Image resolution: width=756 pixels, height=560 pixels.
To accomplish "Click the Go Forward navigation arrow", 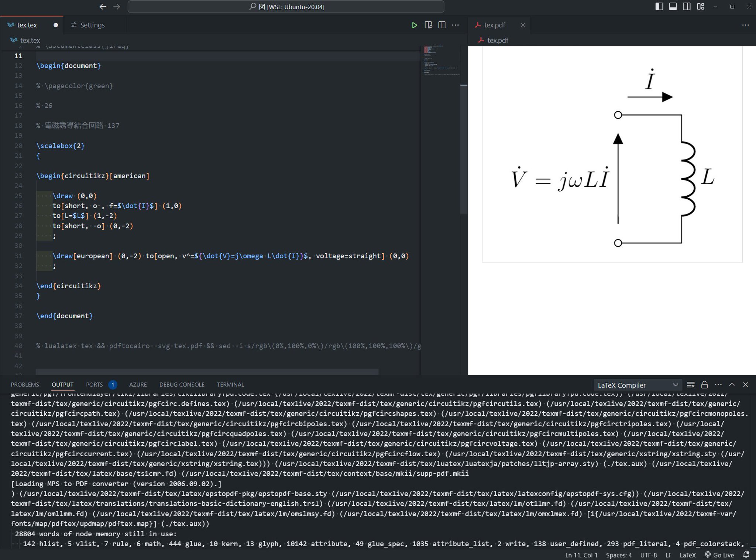I will coord(117,7).
